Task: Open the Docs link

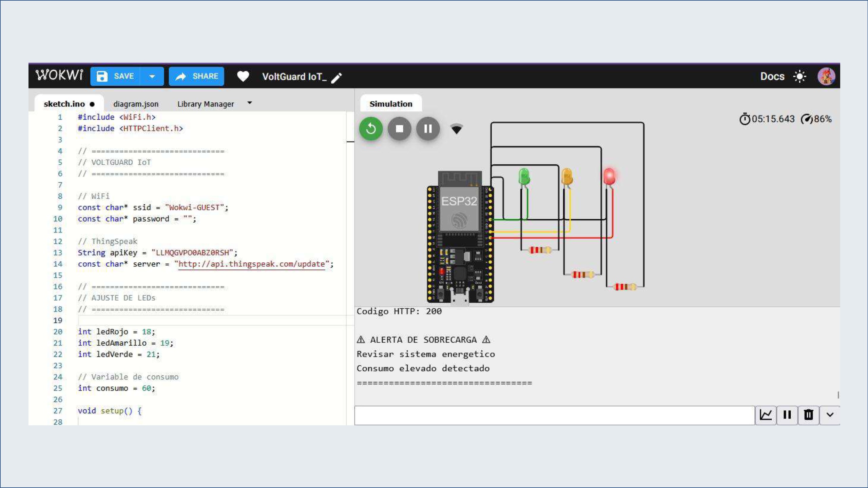Action: (x=772, y=76)
